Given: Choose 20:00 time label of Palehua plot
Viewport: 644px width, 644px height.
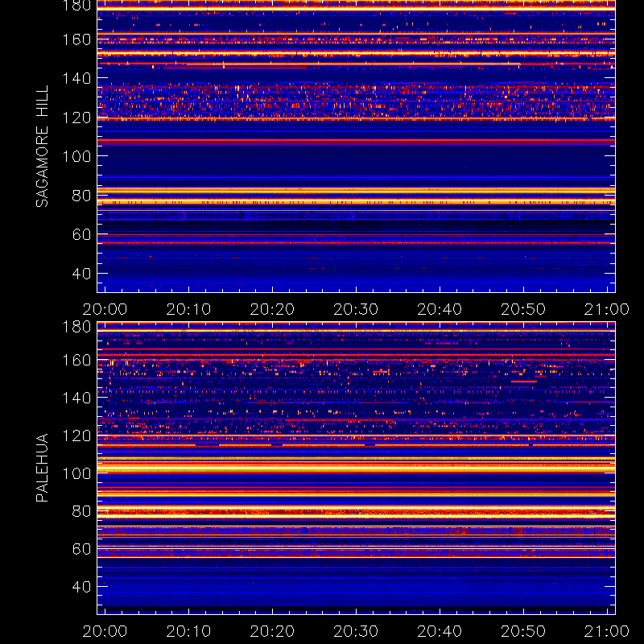Looking at the screenshot, I should pos(105,631).
